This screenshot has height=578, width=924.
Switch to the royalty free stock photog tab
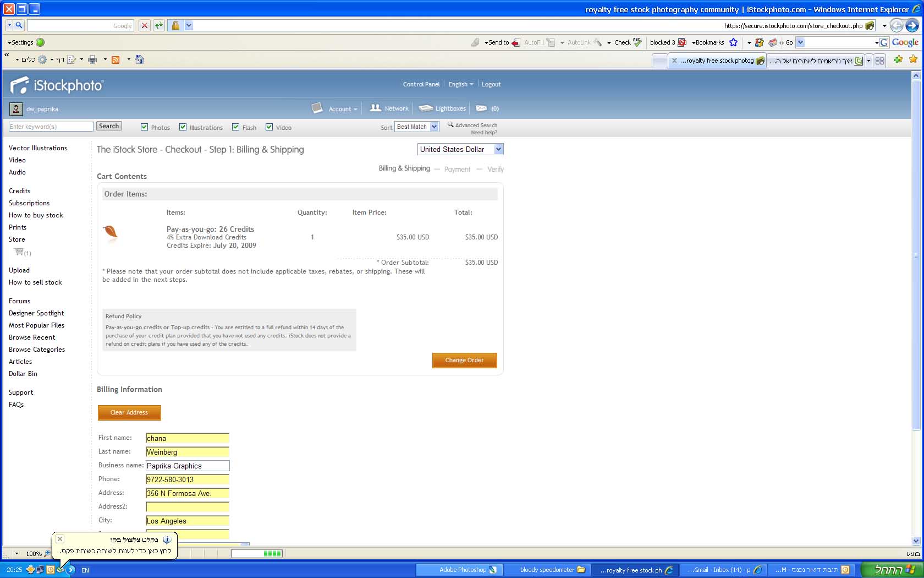(717, 61)
